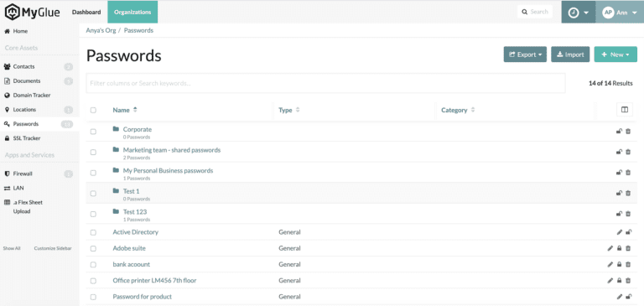The height and width of the screenshot is (306, 644).
Task: Switch to the Dashboard tab
Action: click(x=86, y=12)
